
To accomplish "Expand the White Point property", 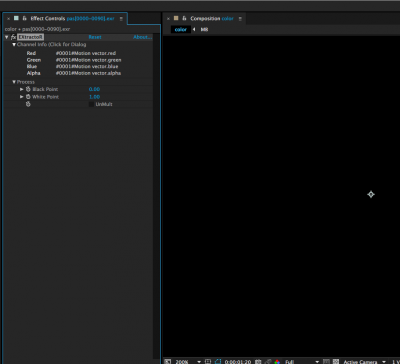I will point(22,97).
